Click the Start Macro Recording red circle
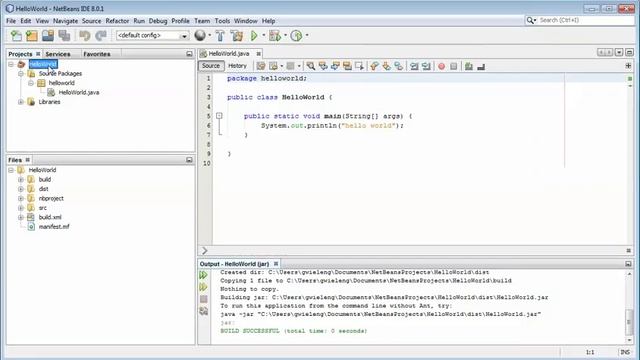The height and width of the screenshot is (360, 640). (x=441, y=66)
